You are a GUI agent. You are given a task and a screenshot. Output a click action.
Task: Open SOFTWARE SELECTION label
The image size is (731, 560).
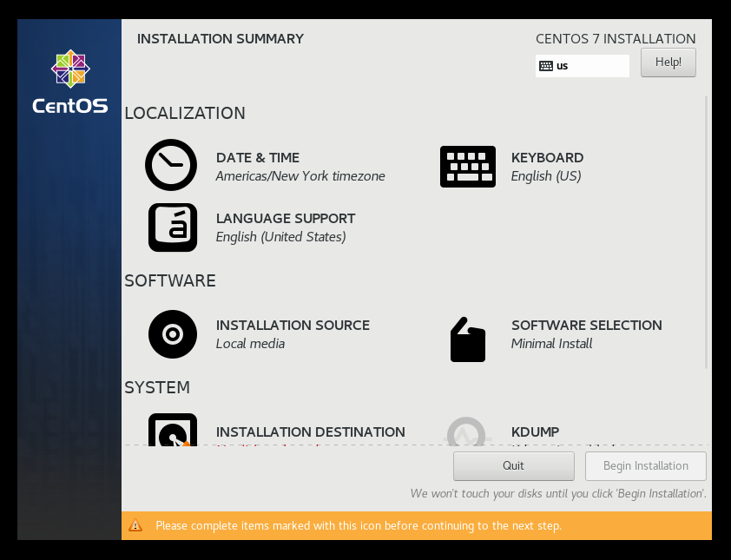(x=587, y=325)
